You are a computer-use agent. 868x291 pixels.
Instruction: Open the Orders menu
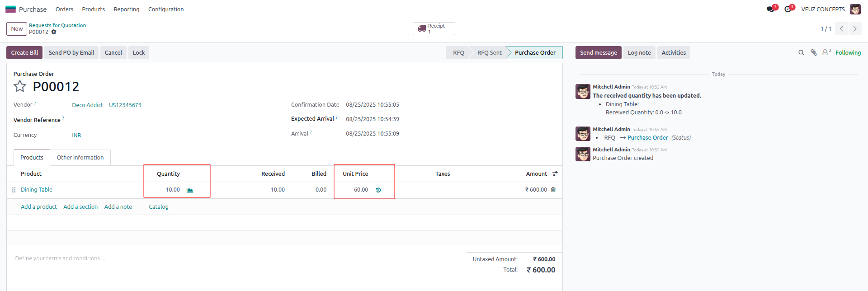[x=64, y=9]
